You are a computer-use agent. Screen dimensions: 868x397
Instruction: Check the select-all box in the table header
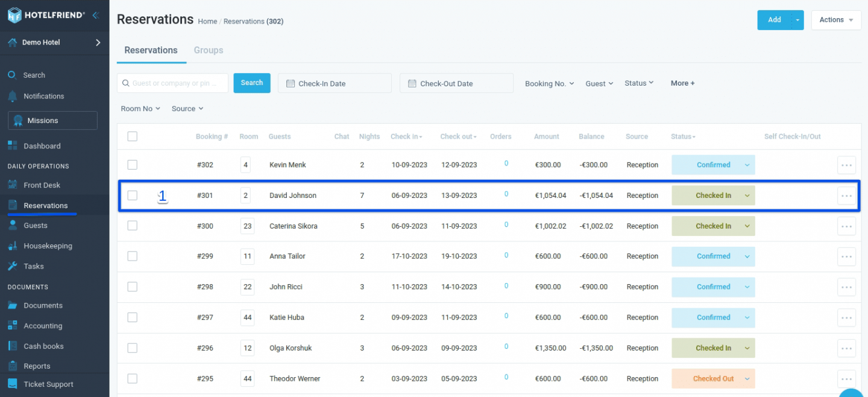pyautogui.click(x=132, y=136)
